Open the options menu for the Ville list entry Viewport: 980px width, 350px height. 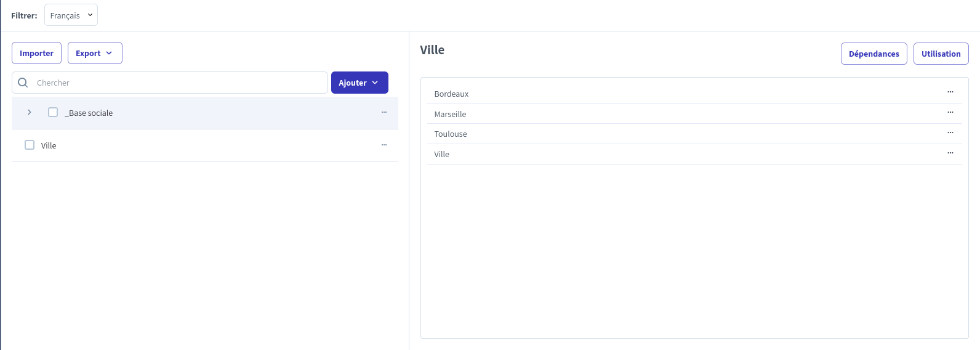click(950, 153)
